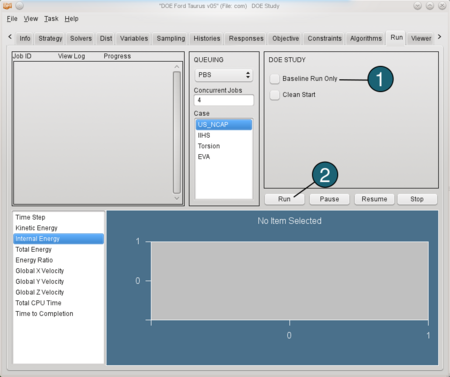This screenshot has width=450, height=377.
Task: Select the Run tab
Action: point(397,37)
